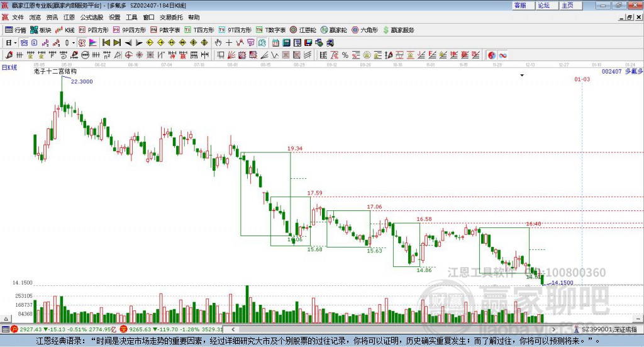Click the 主页 homepage button
The image size is (644, 347).
click(x=570, y=5)
